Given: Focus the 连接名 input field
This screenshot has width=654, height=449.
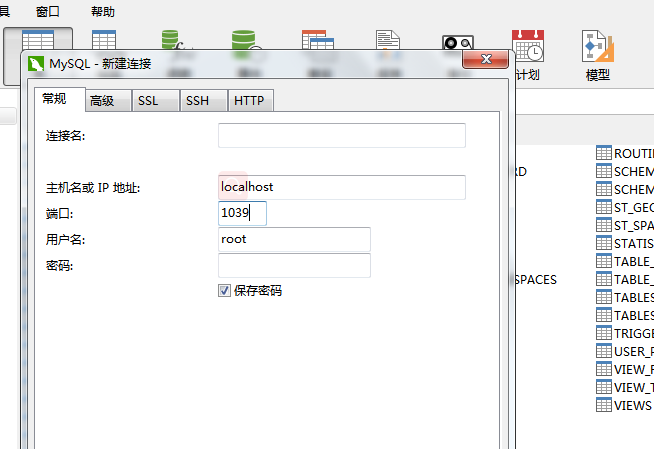Looking at the screenshot, I should pyautogui.click(x=342, y=135).
